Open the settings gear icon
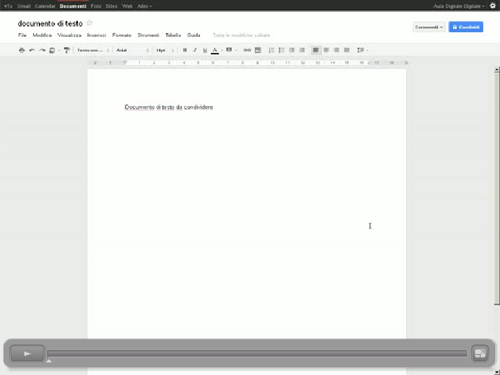 (493, 6)
